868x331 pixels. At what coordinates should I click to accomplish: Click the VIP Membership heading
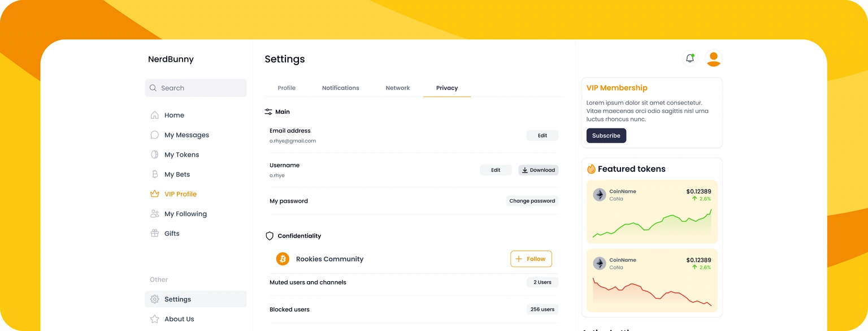617,88
